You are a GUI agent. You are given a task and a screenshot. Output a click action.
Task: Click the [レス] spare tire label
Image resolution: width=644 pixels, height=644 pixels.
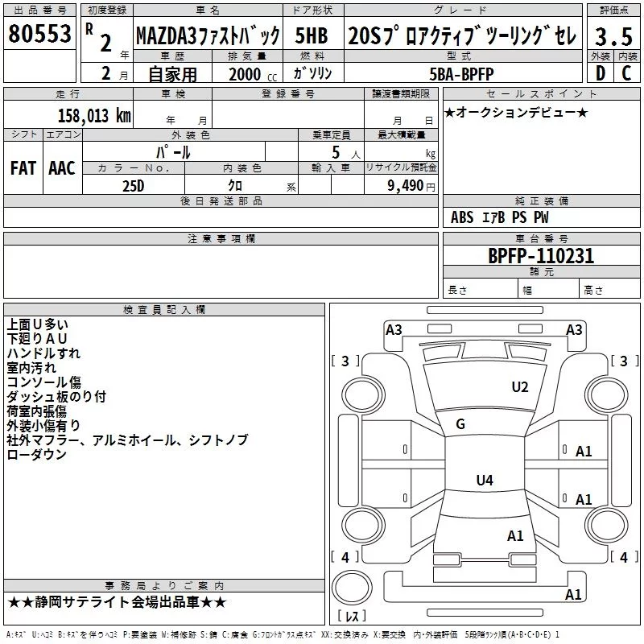tap(352, 616)
